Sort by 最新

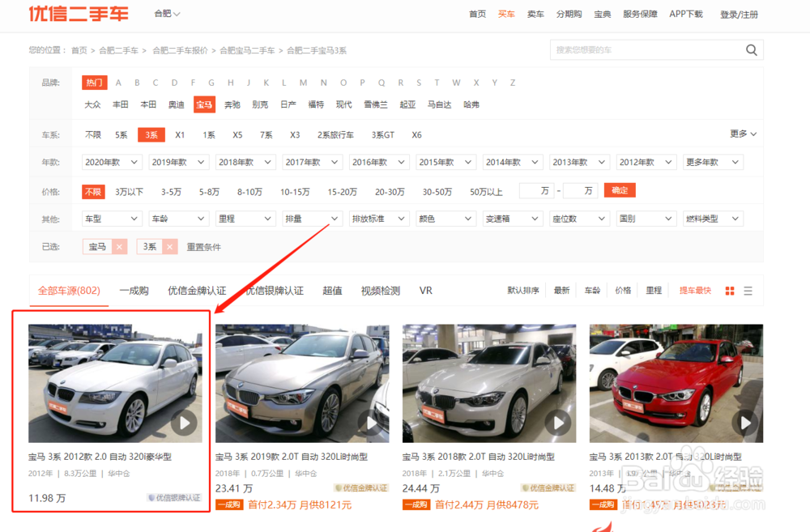561,291
